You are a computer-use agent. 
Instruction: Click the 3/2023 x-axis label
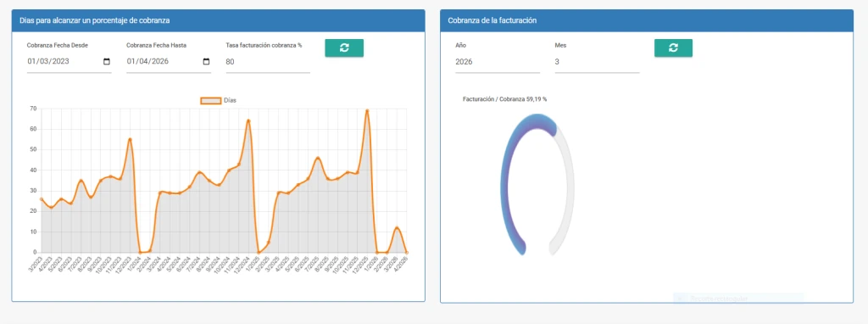[36, 263]
